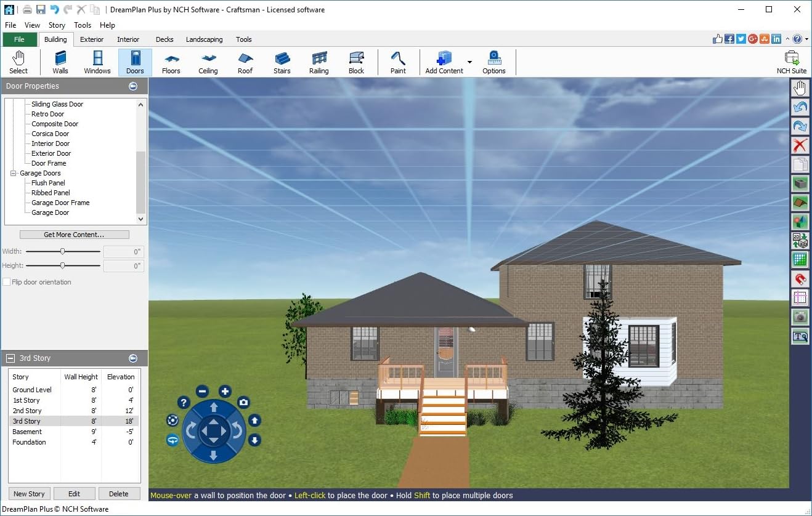812x516 pixels.
Task: Click the Get More Content button
Action: pos(75,235)
